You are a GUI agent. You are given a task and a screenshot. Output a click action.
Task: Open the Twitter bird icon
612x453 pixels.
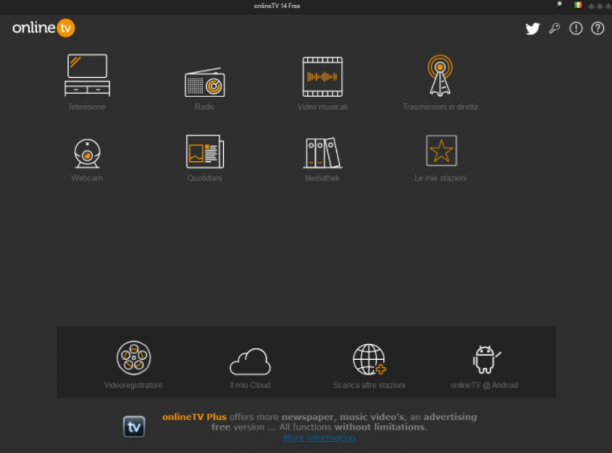532,28
